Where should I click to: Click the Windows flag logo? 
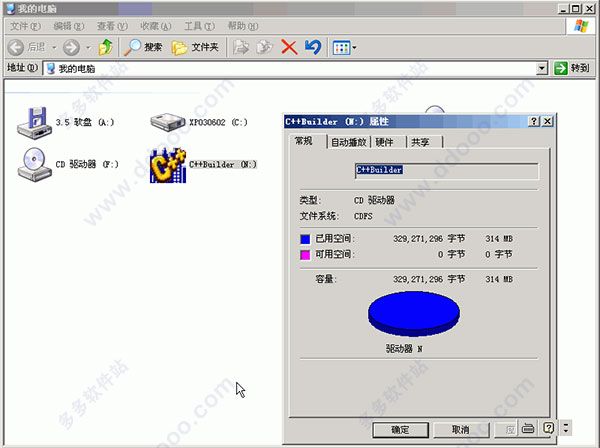click(581, 26)
